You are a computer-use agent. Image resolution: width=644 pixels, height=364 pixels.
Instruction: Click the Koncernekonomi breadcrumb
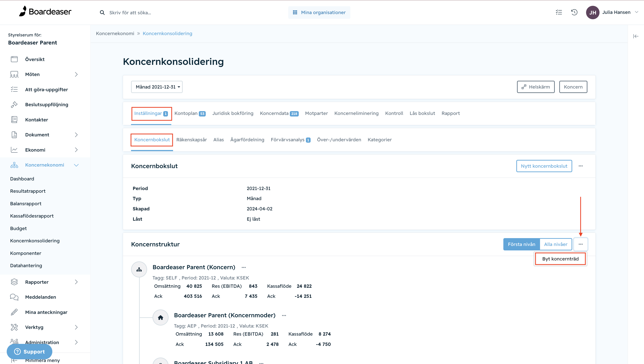(115, 34)
